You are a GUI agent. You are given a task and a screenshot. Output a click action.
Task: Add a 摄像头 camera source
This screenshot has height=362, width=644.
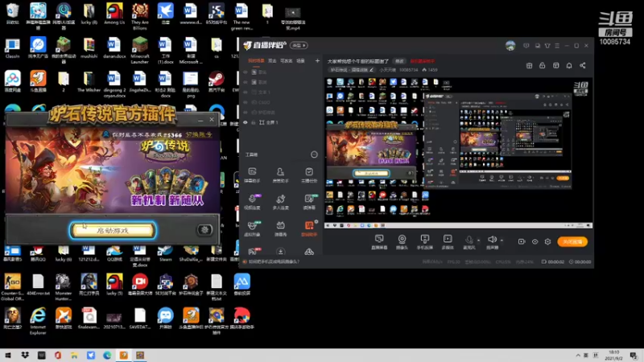(x=402, y=242)
